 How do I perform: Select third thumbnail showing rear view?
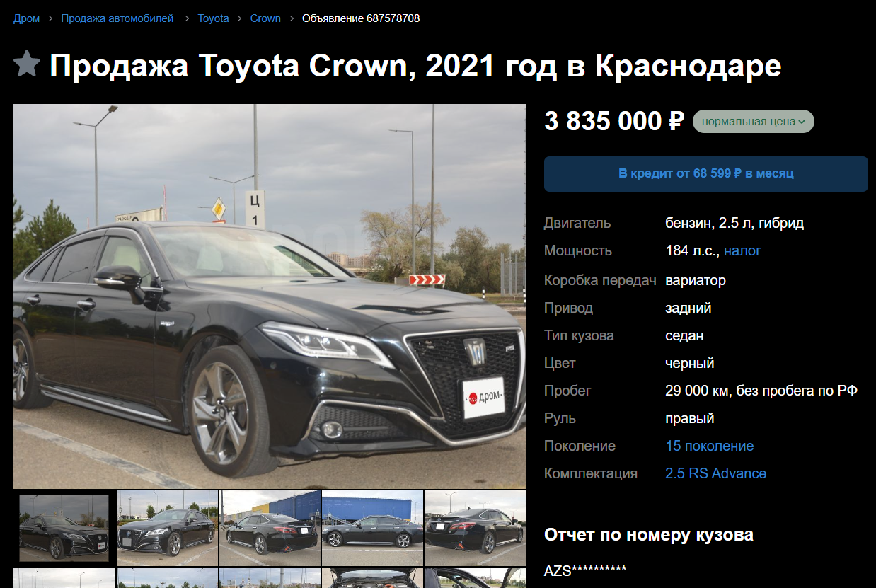click(x=270, y=528)
